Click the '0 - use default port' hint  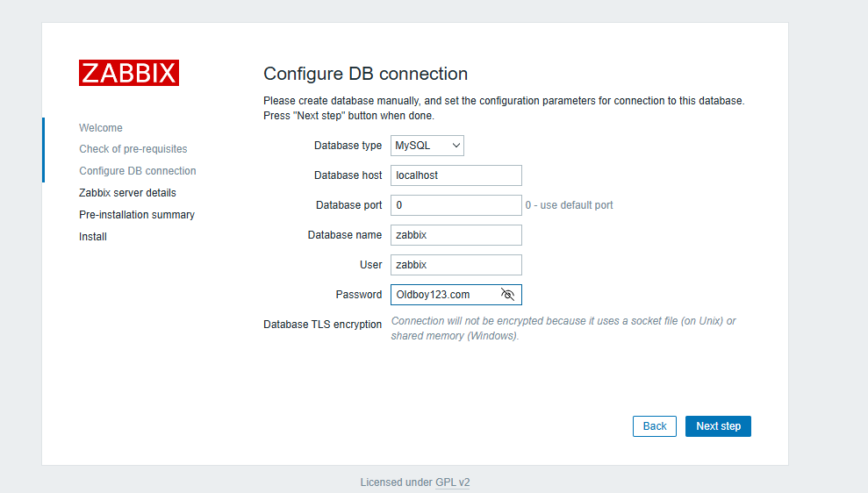(569, 205)
